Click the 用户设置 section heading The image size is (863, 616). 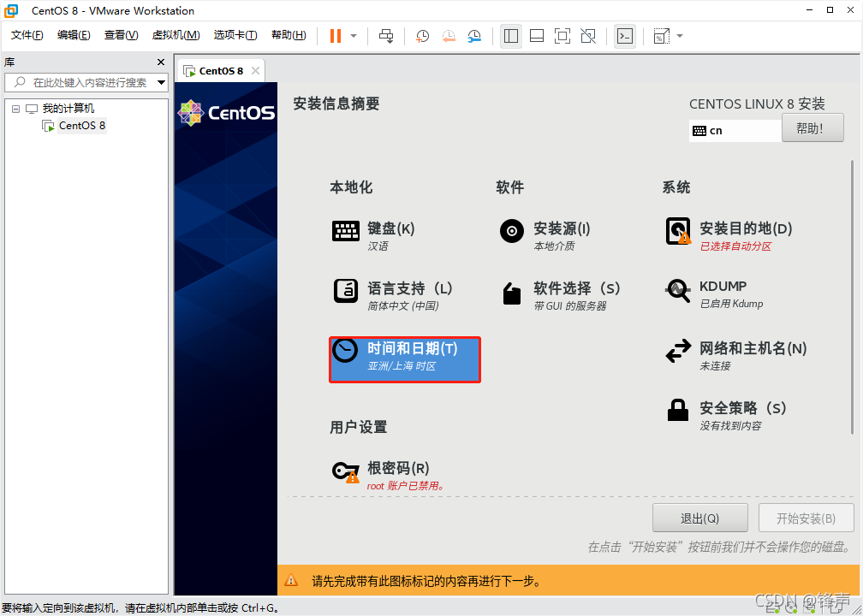(358, 427)
